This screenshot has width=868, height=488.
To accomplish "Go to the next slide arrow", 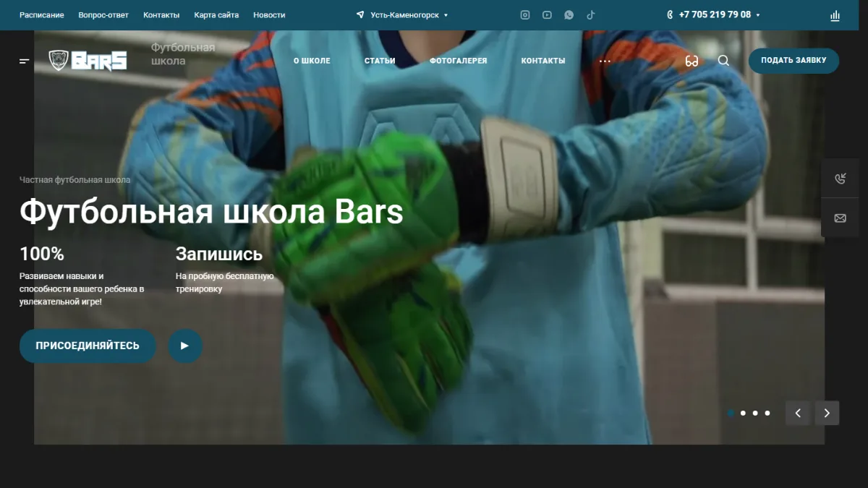I will click(827, 413).
